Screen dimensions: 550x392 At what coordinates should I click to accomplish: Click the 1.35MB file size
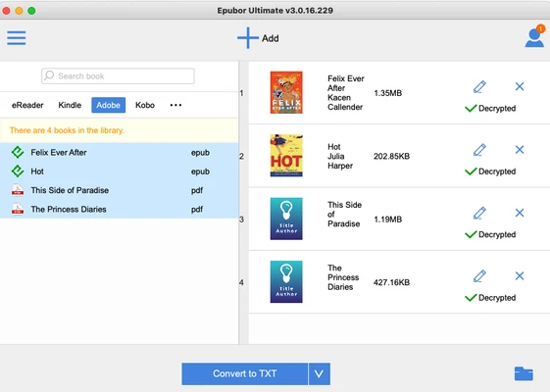[387, 93]
